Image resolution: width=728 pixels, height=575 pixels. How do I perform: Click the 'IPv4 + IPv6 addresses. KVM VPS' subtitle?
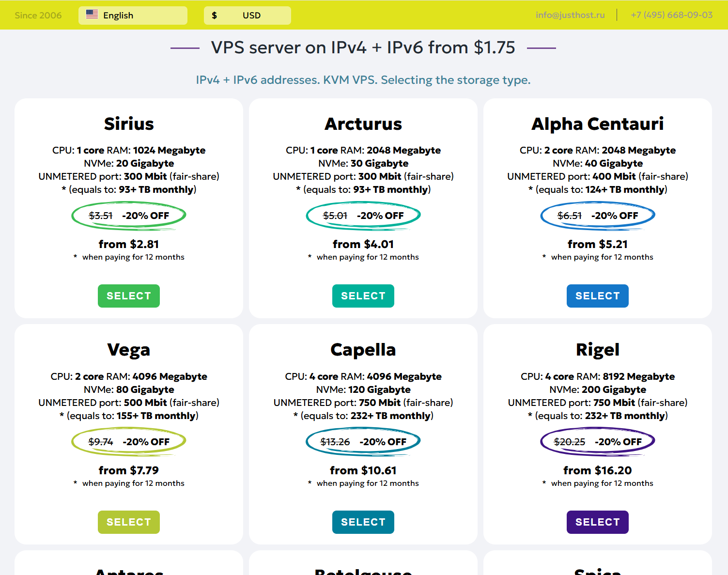click(x=363, y=80)
